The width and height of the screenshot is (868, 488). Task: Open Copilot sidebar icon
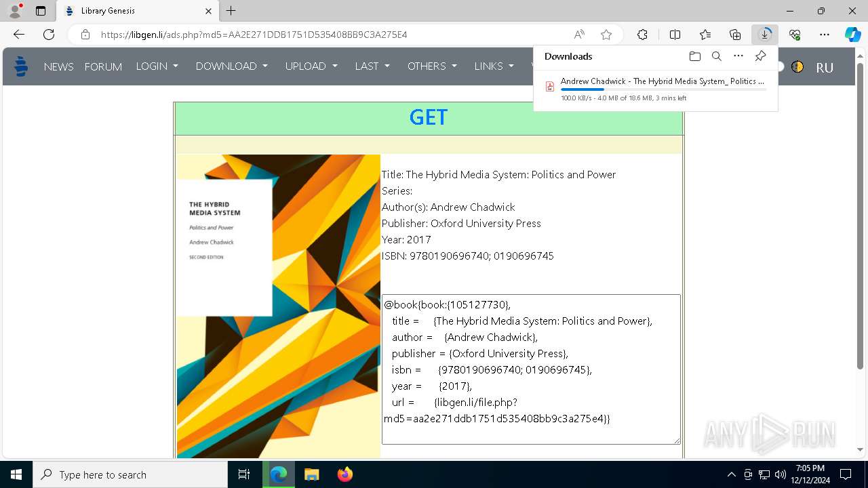852,35
